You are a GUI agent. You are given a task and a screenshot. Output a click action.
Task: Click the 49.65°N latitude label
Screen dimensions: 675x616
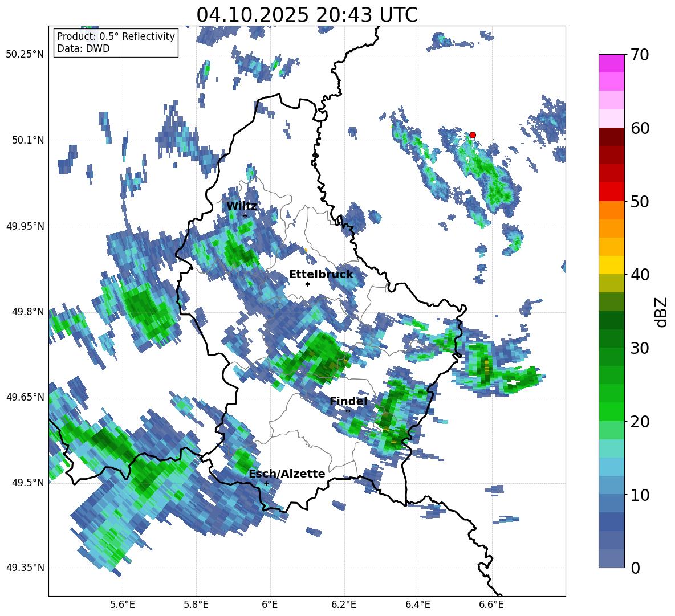point(25,397)
